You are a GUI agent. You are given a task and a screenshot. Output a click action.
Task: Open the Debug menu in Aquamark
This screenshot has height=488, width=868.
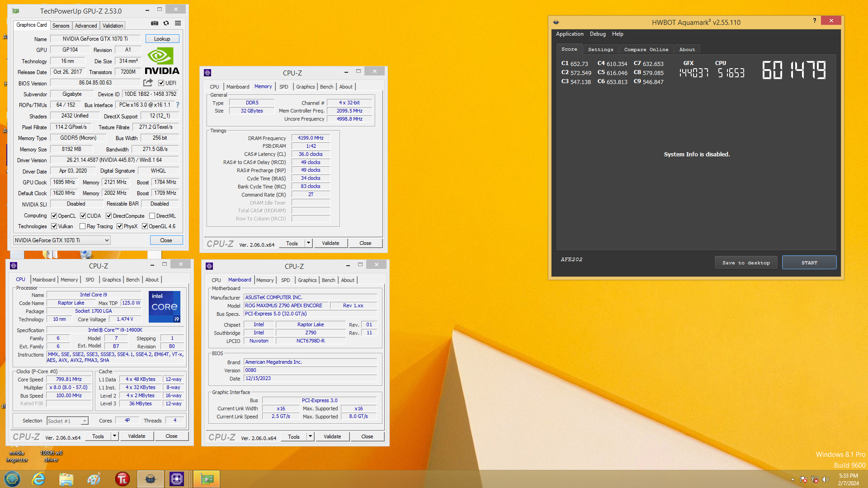point(598,34)
